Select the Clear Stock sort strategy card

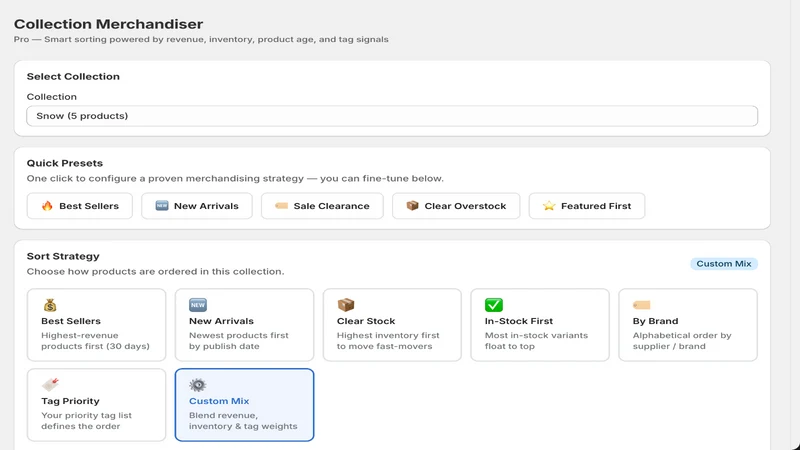click(392, 325)
